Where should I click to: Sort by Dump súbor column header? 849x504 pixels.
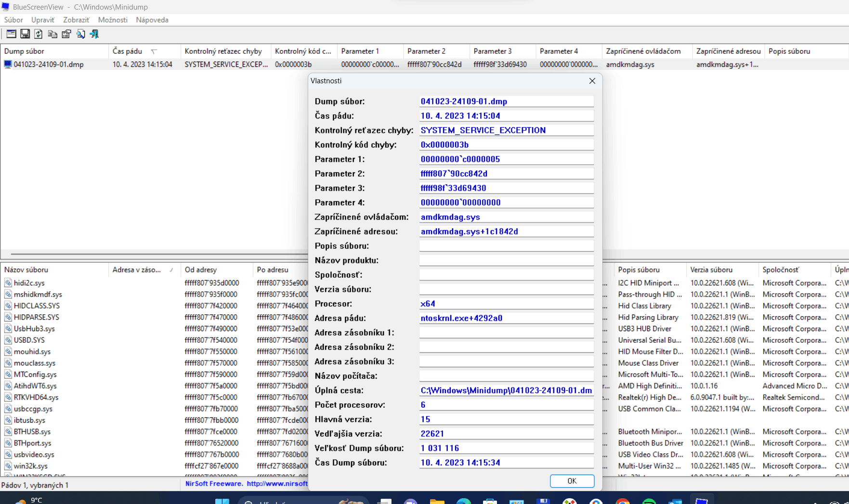[54, 51]
